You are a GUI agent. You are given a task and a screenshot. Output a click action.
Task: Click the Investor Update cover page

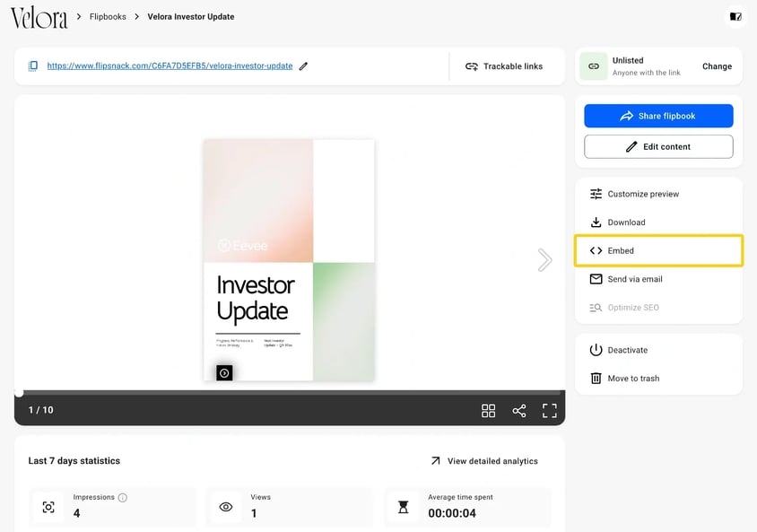(289, 260)
